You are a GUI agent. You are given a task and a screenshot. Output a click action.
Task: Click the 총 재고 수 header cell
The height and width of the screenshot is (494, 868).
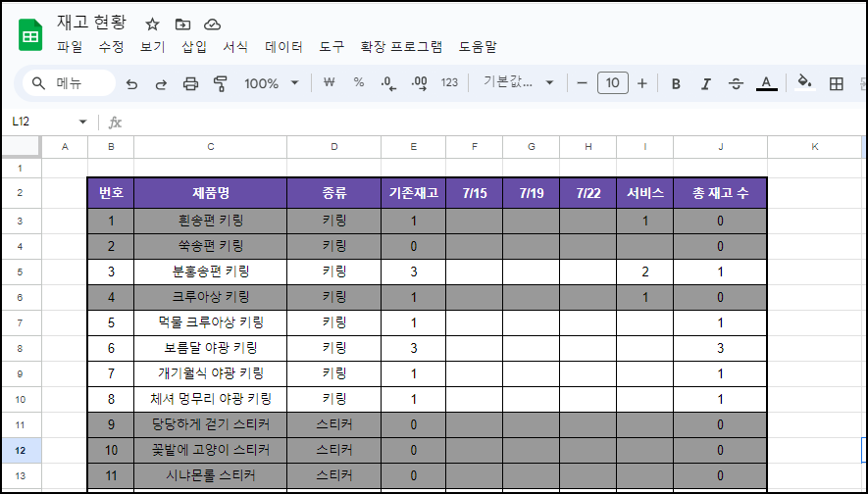pyautogui.click(x=720, y=193)
